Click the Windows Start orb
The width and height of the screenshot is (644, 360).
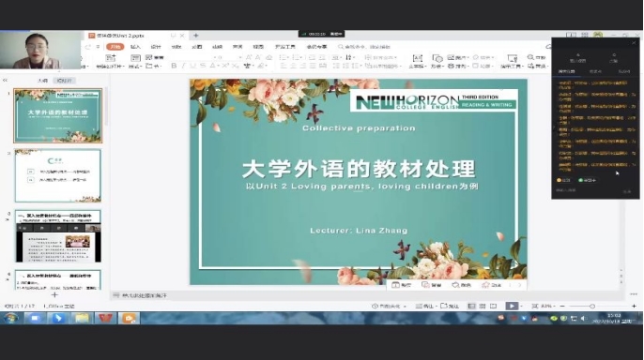point(10,318)
